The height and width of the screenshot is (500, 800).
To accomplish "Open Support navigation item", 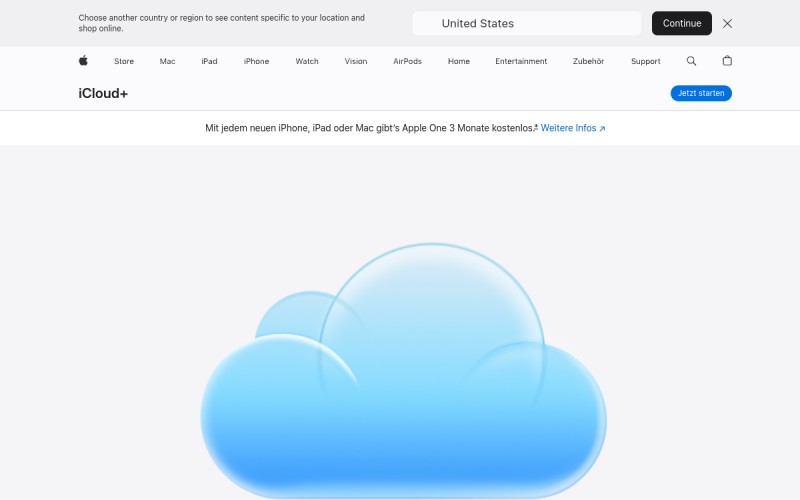I will (645, 61).
